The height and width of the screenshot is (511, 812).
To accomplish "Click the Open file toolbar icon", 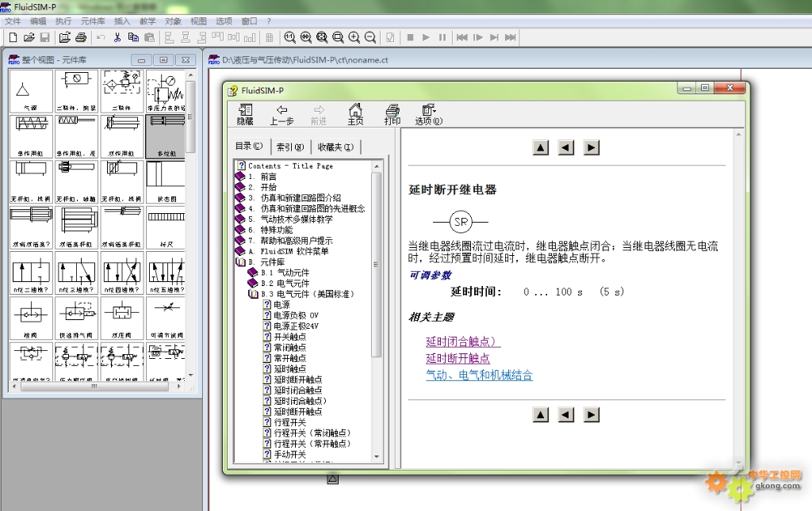I will [29, 37].
